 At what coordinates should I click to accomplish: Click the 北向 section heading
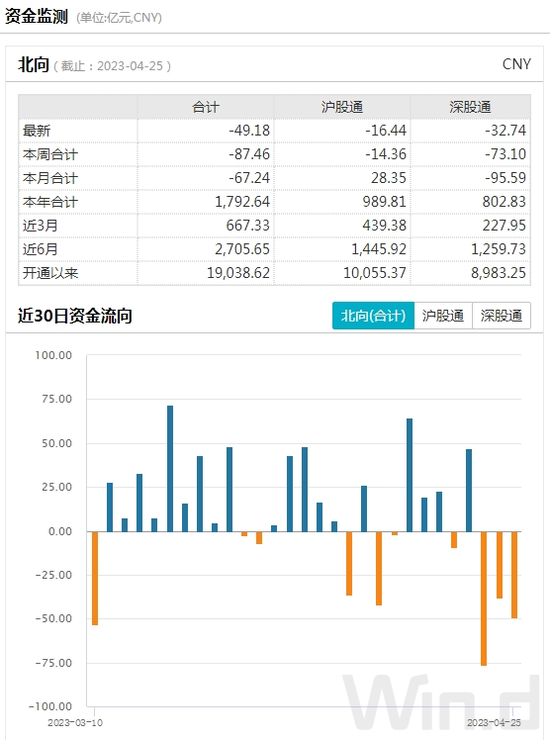click(34, 65)
